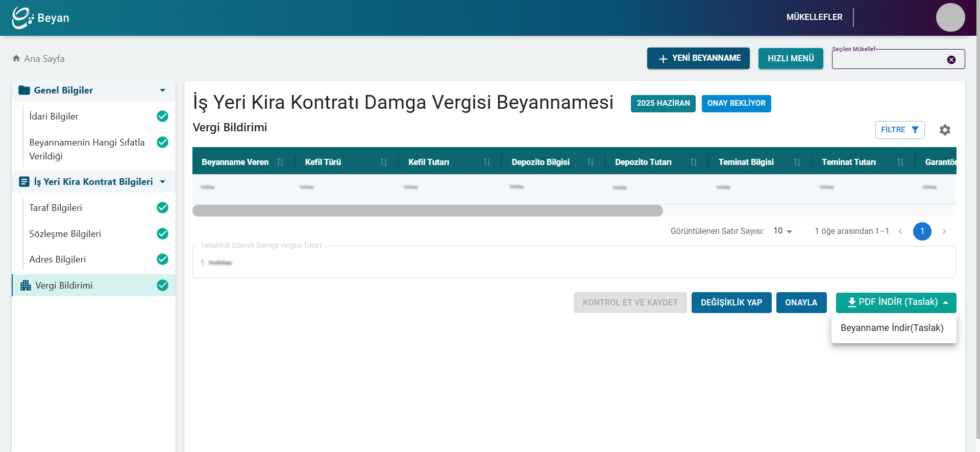Open table settings gear icon
The height and width of the screenshot is (452, 980).
tap(945, 130)
